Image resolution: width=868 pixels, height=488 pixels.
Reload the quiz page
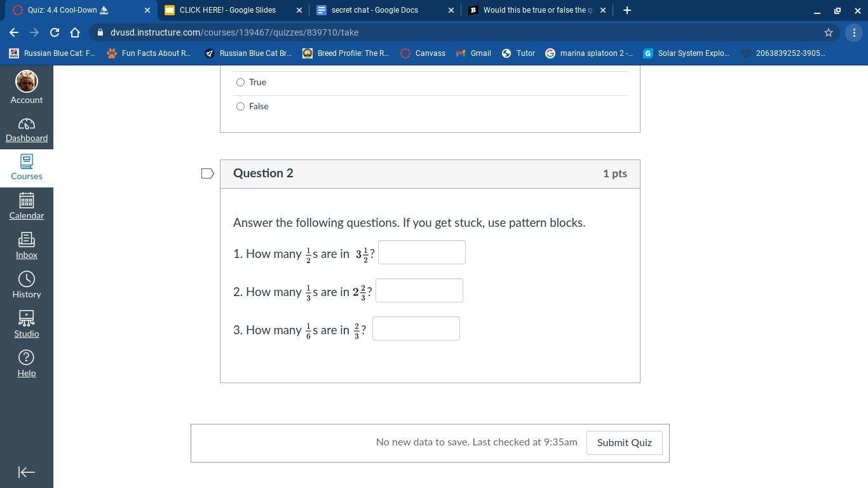[55, 32]
